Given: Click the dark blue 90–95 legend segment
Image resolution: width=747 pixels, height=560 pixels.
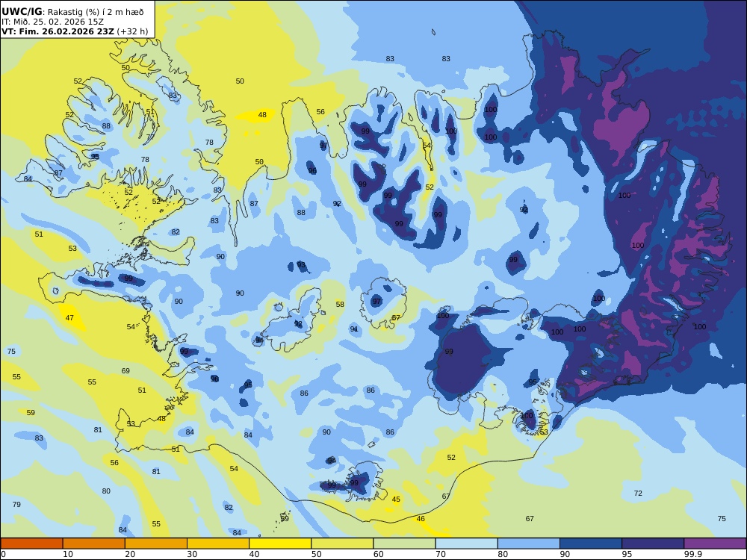Looking at the screenshot, I should (591, 544).
